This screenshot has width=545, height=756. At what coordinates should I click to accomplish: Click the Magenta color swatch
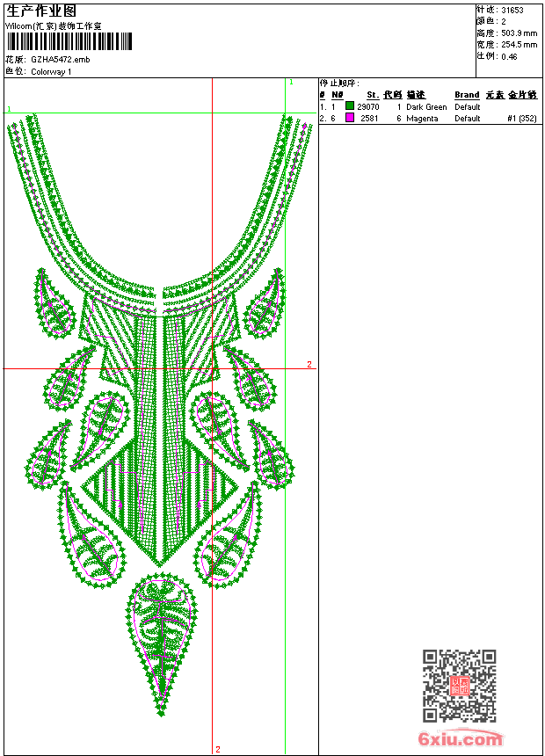350,118
